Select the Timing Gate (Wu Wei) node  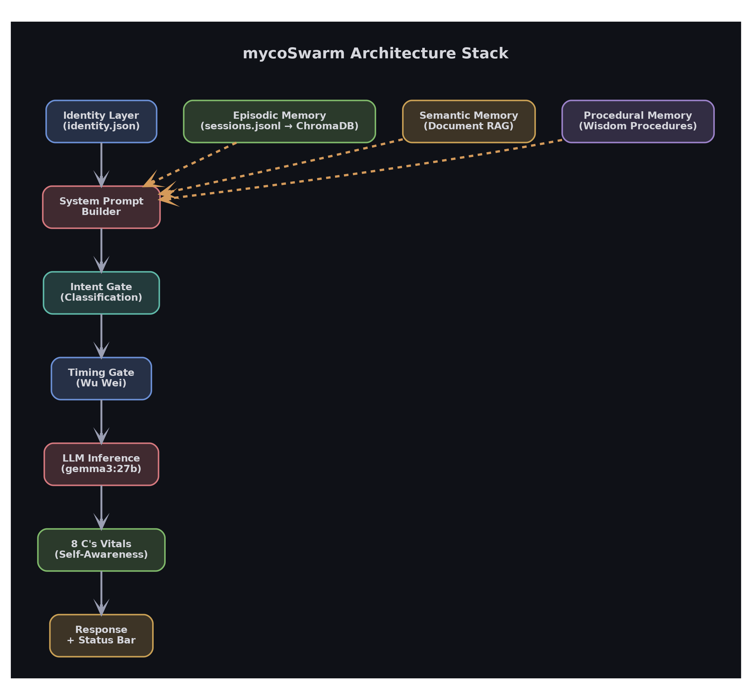click(x=101, y=378)
